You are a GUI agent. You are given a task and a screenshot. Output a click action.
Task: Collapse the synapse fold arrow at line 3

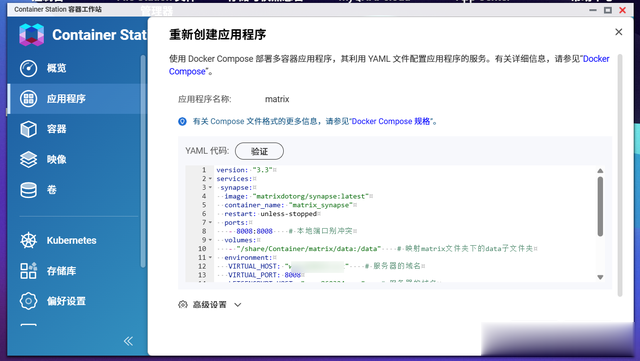(210, 187)
